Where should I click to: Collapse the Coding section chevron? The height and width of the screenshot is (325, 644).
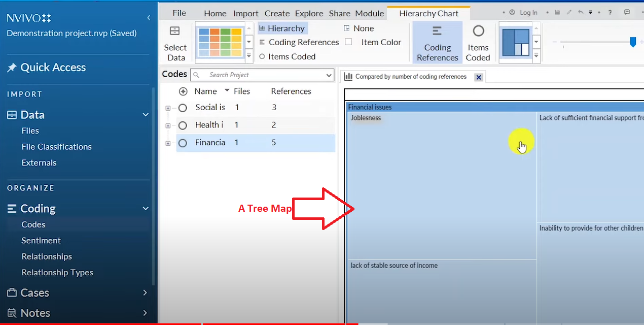(146, 209)
